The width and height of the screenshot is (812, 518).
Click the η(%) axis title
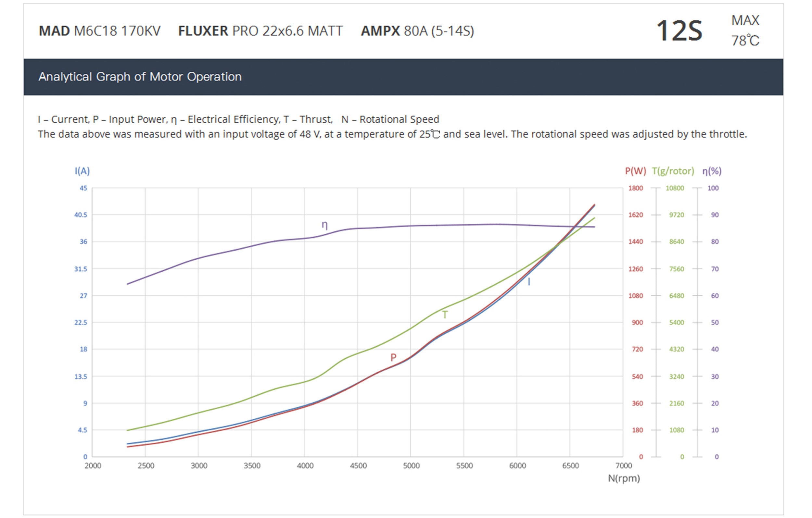point(712,171)
